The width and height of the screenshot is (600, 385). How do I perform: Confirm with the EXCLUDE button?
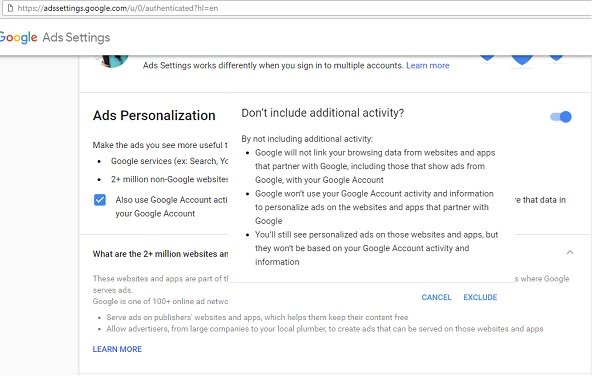click(x=480, y=297)
